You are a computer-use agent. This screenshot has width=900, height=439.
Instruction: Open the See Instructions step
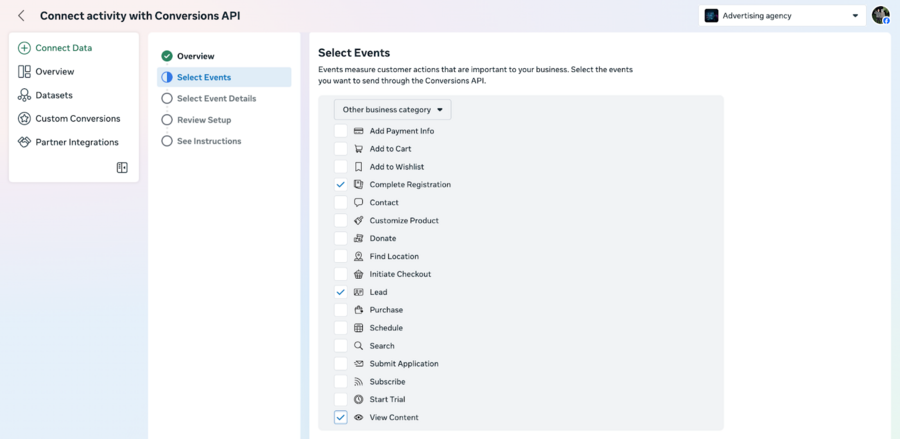pos(208,141)
